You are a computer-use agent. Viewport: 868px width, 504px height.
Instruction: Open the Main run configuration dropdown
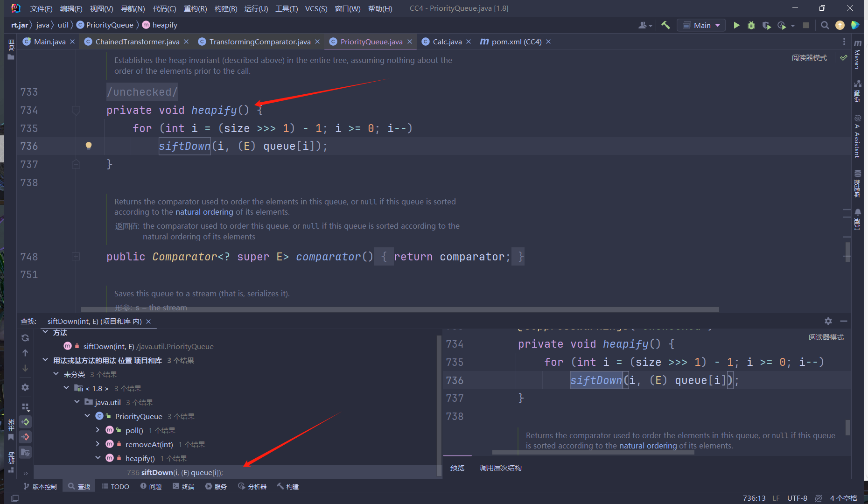(x=718, y=25)
